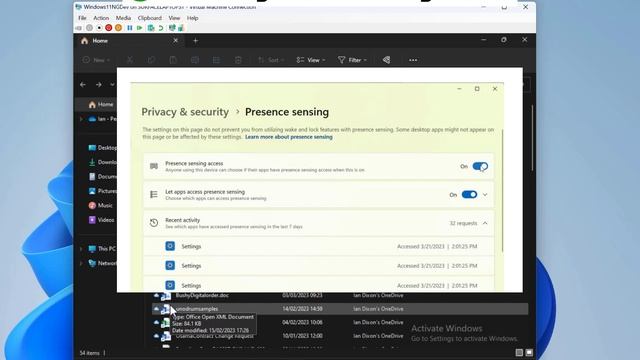Click the Ctrl+Alt+Delete icon in VM toolbar
This screenshot has height=360, width=640.
click(78, 28)
